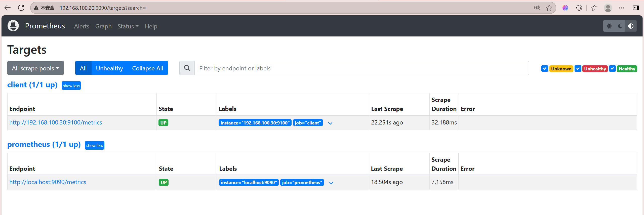
Task: Toggle the Unknown state checkbox
Action: point(545,69)
